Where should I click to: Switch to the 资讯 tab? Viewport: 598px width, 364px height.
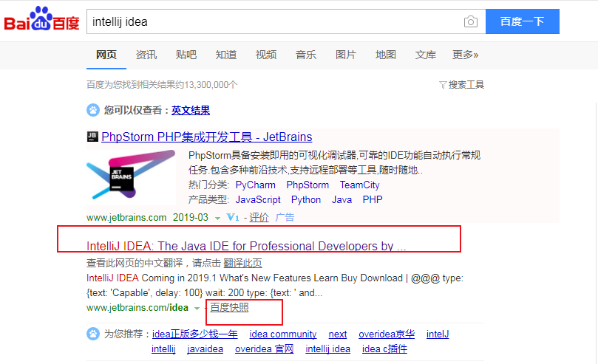(146, 55)
